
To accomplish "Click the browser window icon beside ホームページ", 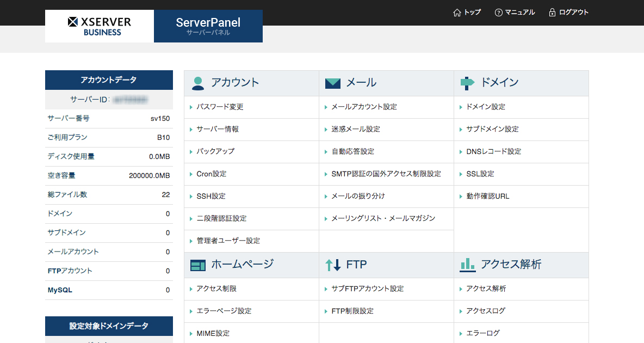I will point(198,265).
